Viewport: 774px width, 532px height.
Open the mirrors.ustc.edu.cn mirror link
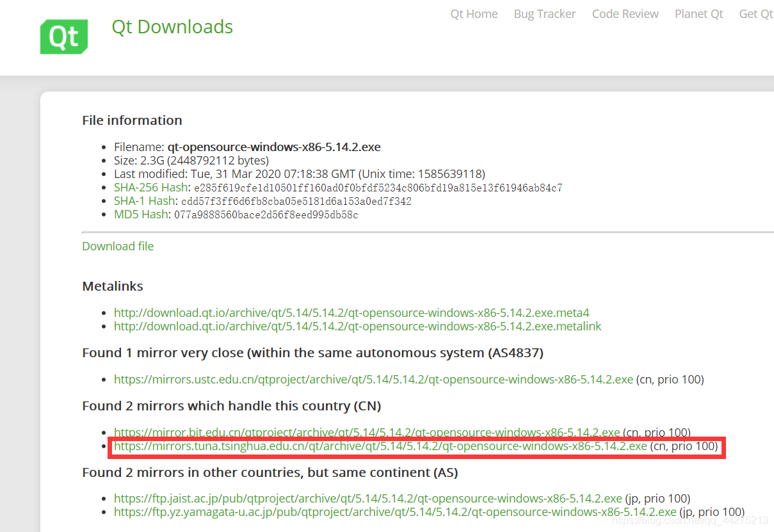tap(373, 380)
